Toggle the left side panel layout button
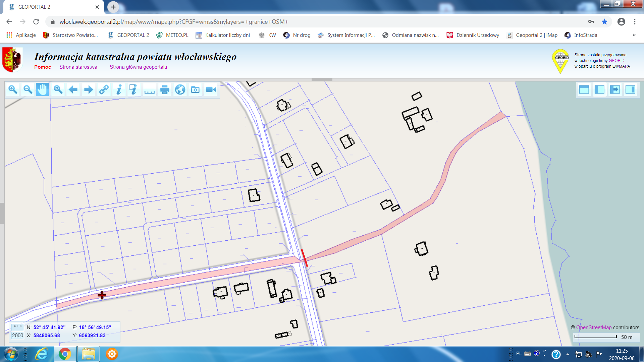The image size is (644, 362). [x=599, y=89]
